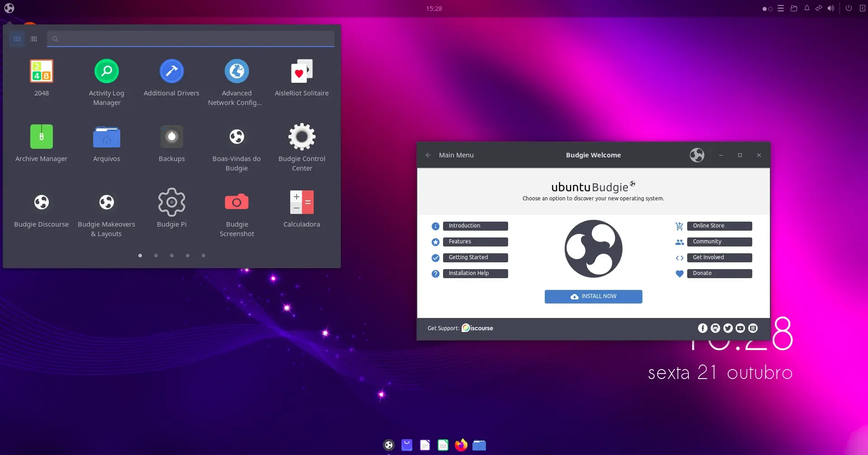This screenshot has width=868, height=455.
Task: Click Budgie logo in Welcome header bar
Action: pyautogui.click(x=697, y=155)
